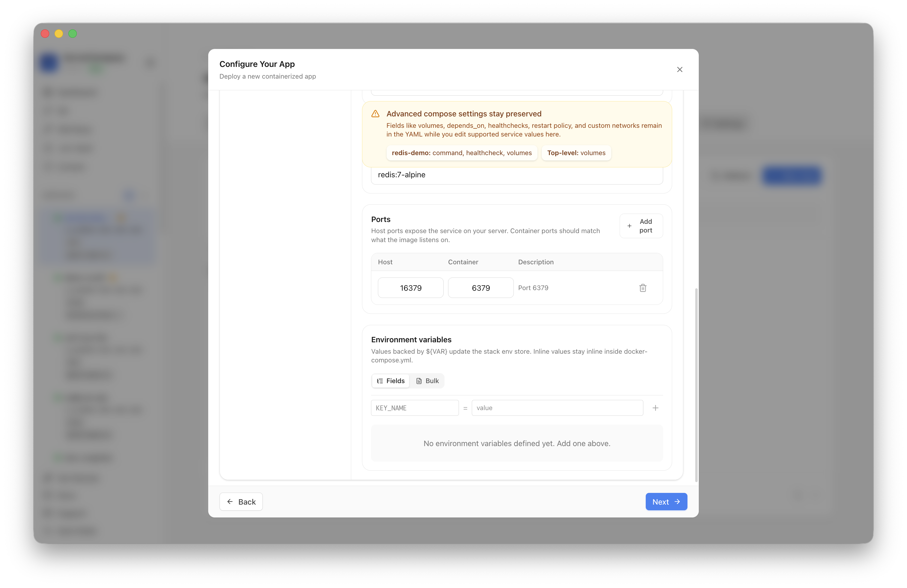Click the Ports section heading

click(x=380, y=219)
